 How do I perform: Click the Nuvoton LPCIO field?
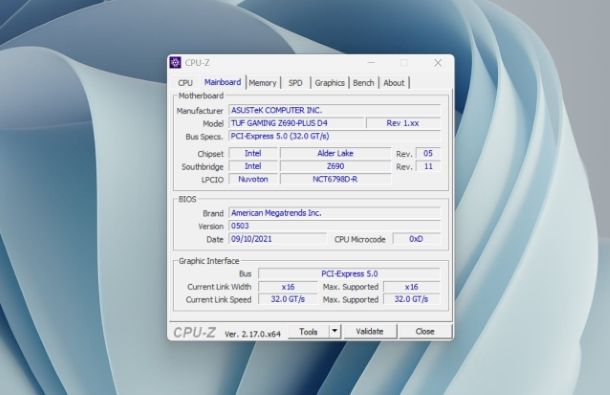click(x=253, y=179)
